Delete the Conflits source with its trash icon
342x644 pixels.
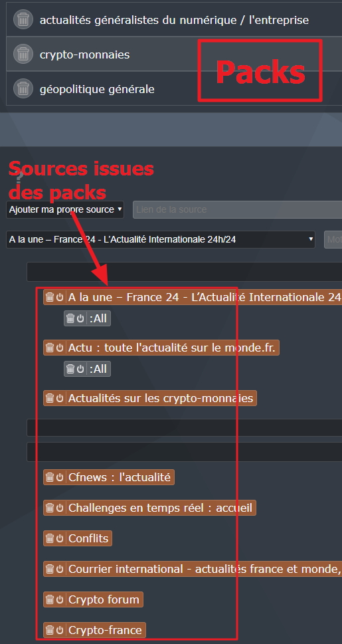[50, 538]
